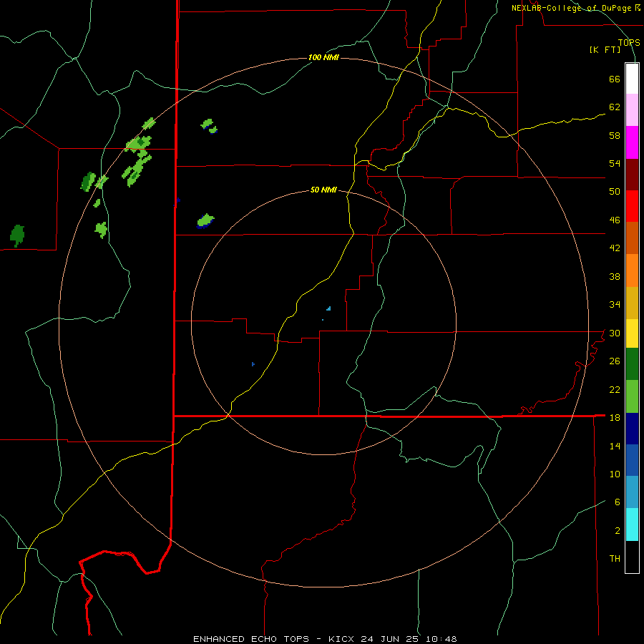Click the gold swatch between 34 and 38
Viewport: 644px width, 644px height.
tap(632, 303)
